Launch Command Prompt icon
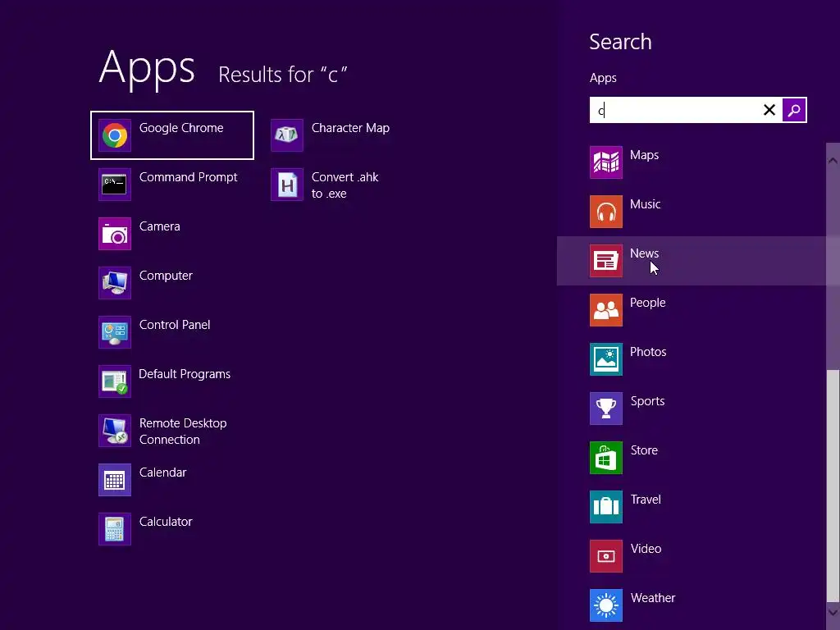The height and width of the screenshot is (630, 840). tap(115, 185)
